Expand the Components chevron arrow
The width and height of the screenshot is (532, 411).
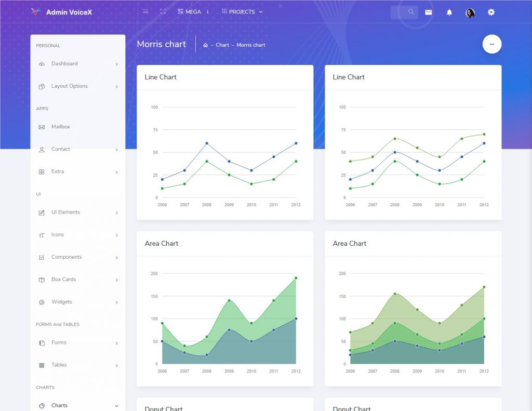click(117, 258)
